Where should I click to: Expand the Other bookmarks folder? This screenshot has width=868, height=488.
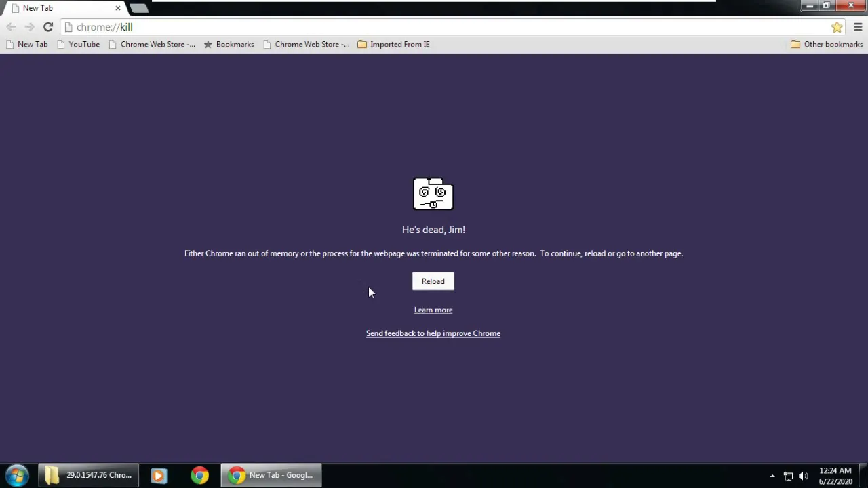(x=827, y=44)
